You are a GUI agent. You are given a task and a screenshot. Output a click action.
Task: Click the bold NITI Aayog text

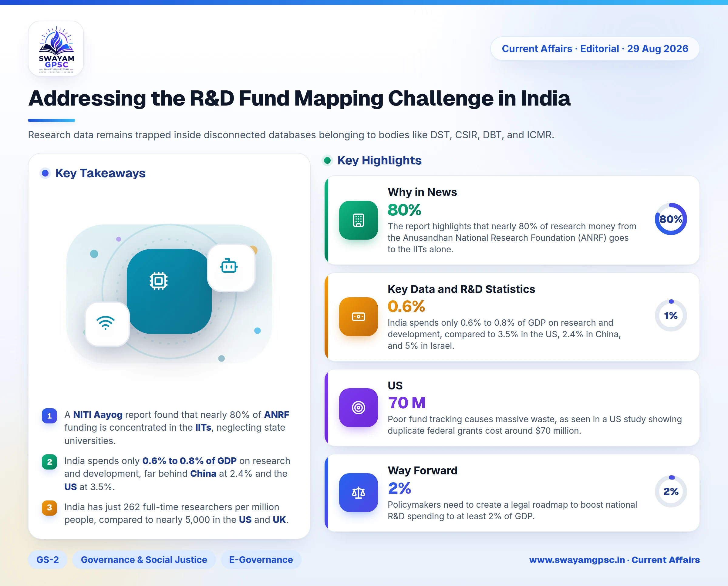(x=98, y=415)
